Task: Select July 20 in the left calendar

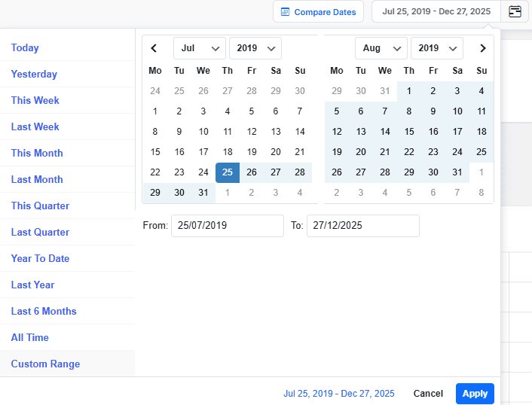Action: click(x=276, y=152)
